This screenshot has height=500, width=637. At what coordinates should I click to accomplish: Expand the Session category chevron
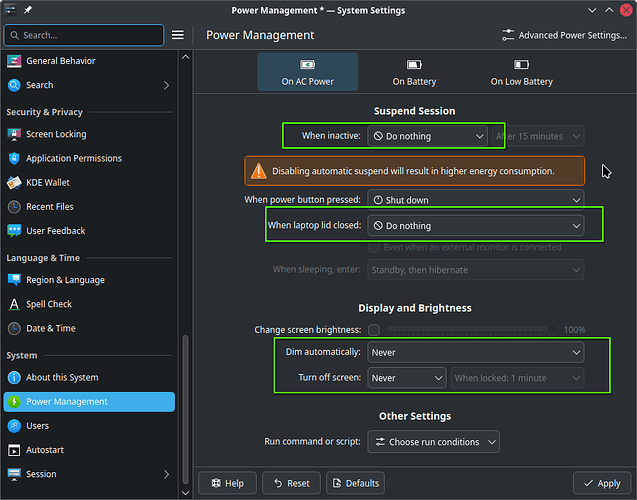coord(166,474)
